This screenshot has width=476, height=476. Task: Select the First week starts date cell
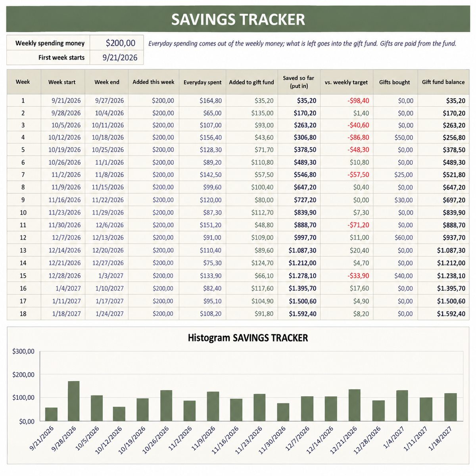[x=117, y=58]
